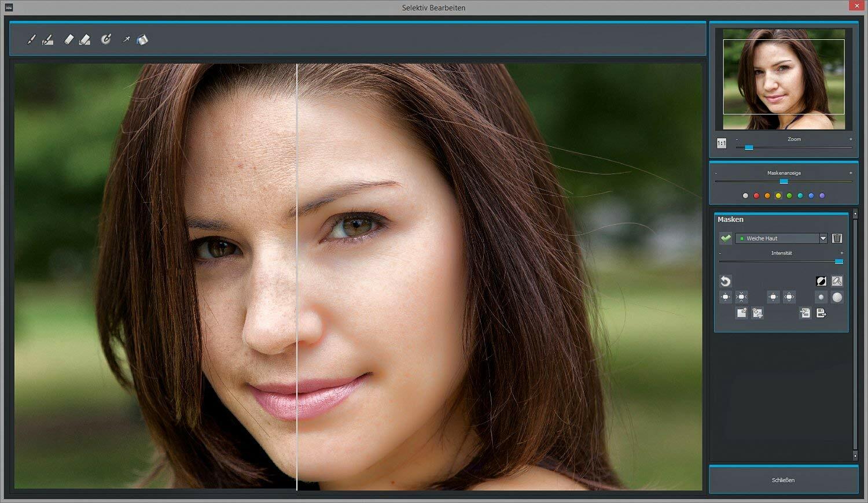Viewport: 868px width, 503px height.
Task: Export mask via save-to-disk icon
Action: click(x=821, y=313)
